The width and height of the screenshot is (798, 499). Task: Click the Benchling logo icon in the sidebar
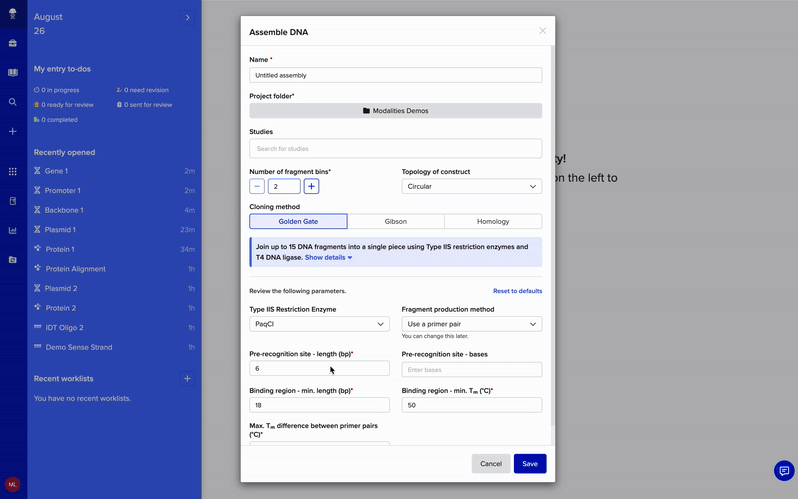[13, 14]
